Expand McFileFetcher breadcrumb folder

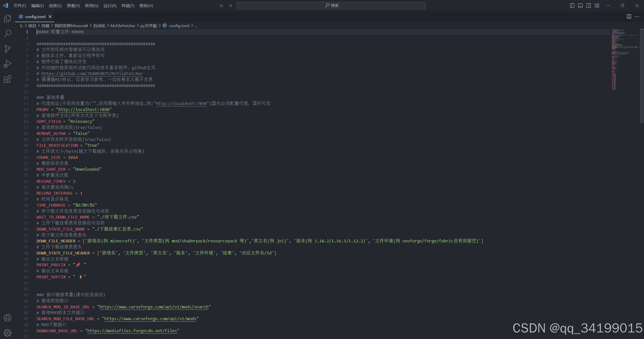point(123,26)
